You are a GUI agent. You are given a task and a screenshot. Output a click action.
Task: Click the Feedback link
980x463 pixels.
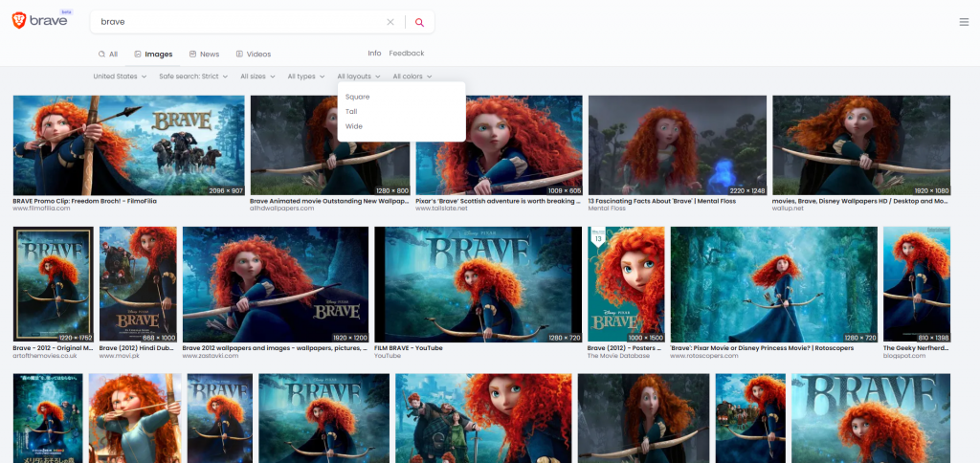(x=406, y=54)
